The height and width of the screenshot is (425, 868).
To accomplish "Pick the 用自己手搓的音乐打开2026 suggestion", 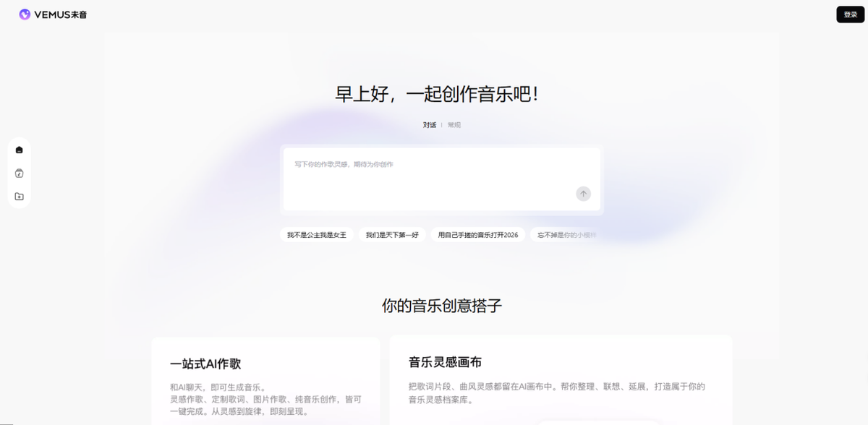I will (478, 235).
